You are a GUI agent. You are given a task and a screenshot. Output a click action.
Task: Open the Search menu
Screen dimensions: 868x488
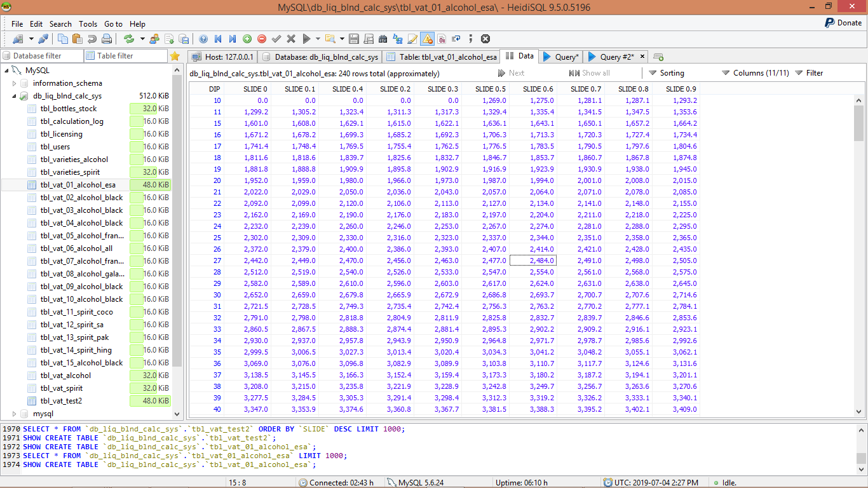coord(60,24)
